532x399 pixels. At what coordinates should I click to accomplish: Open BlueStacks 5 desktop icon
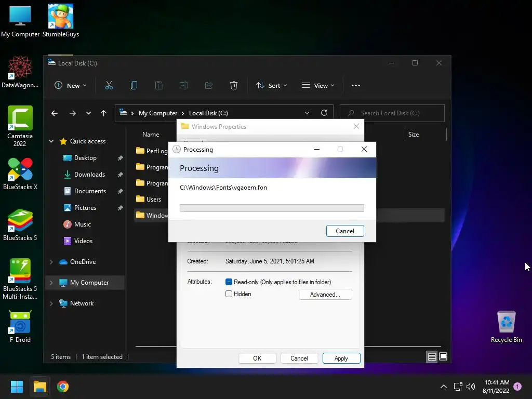point(20,224)
